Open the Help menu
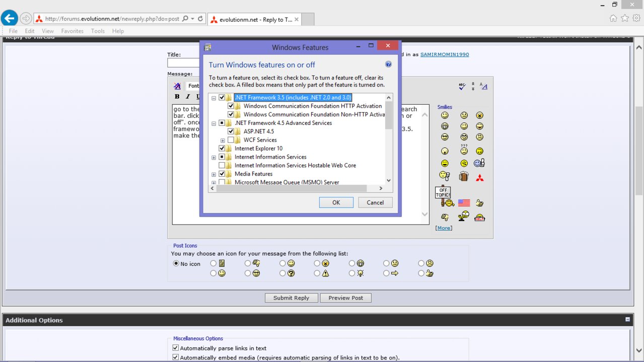 pos(118,31)
